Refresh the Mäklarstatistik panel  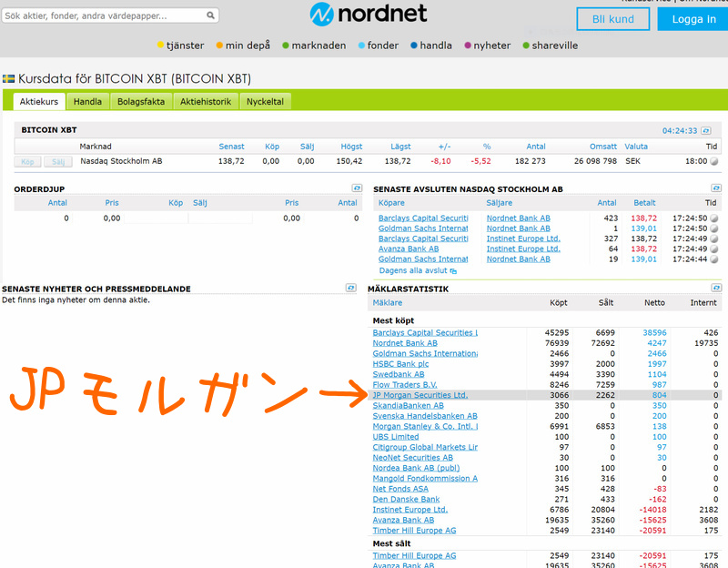coord(716,288)
